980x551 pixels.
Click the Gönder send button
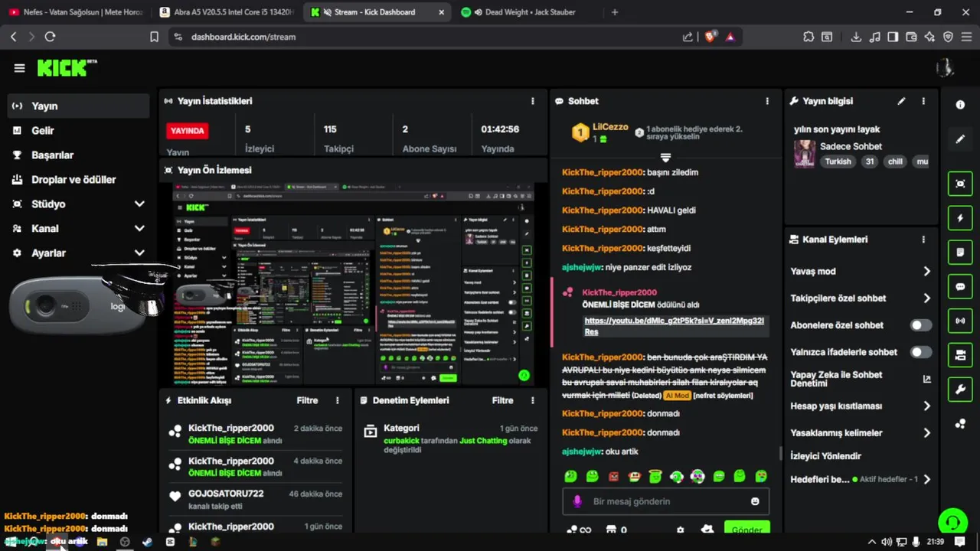click(x=746, y=529)
